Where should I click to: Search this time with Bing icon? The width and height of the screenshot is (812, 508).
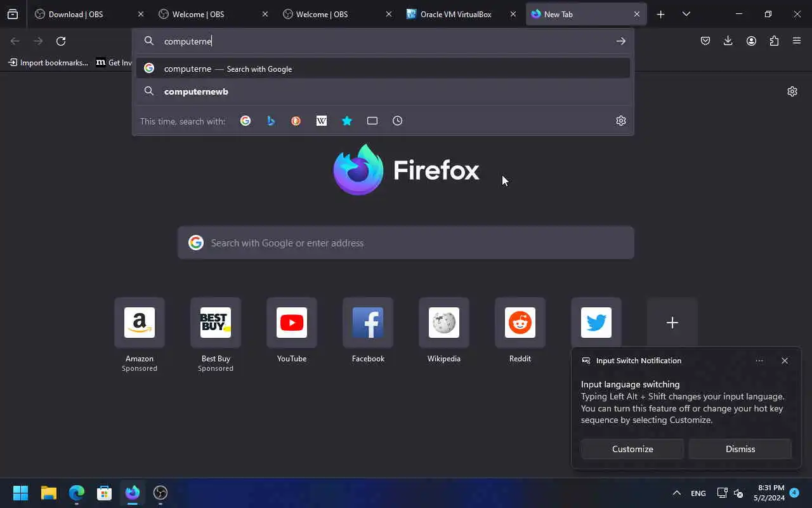coord(271,121)
